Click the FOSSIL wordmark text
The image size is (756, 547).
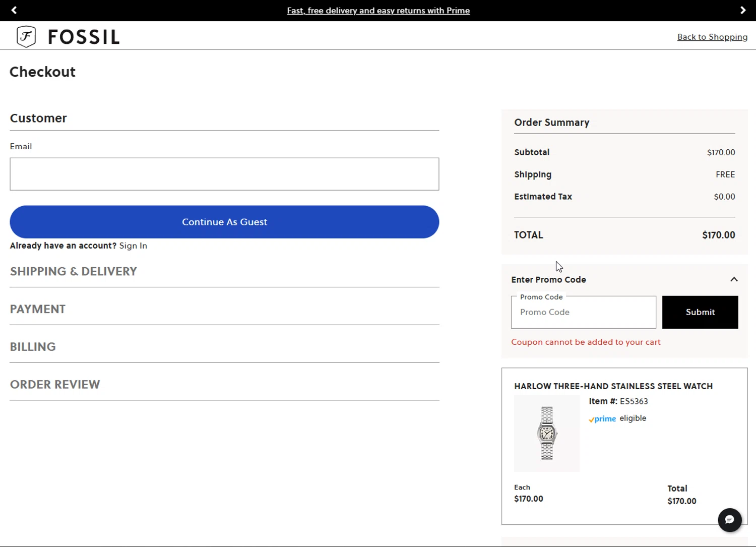pyautogui.click(x=84, y=37)
